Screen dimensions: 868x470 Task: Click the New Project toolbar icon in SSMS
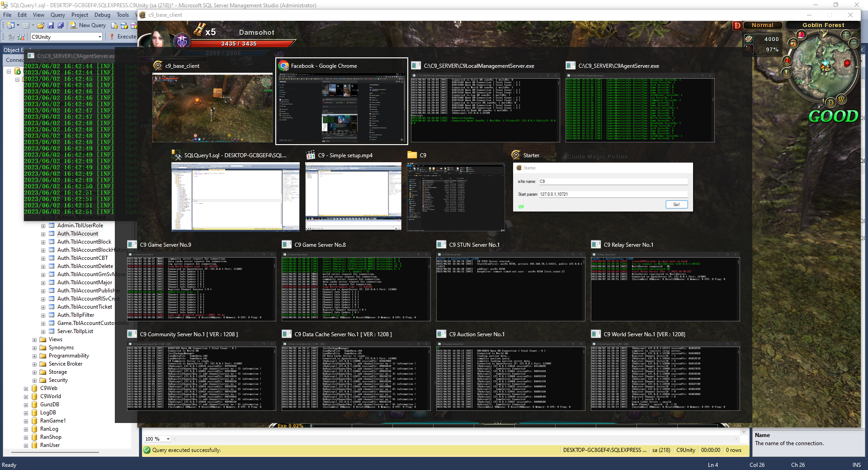11,25
